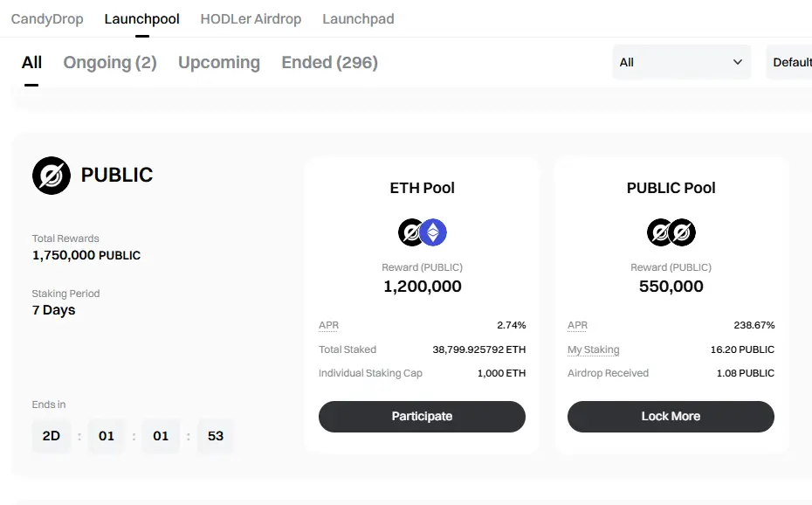Image resolution: width=812 pixels, height=505 pixels.
Task: Select the All pools filter tab
Action: [x=31, y=63]
